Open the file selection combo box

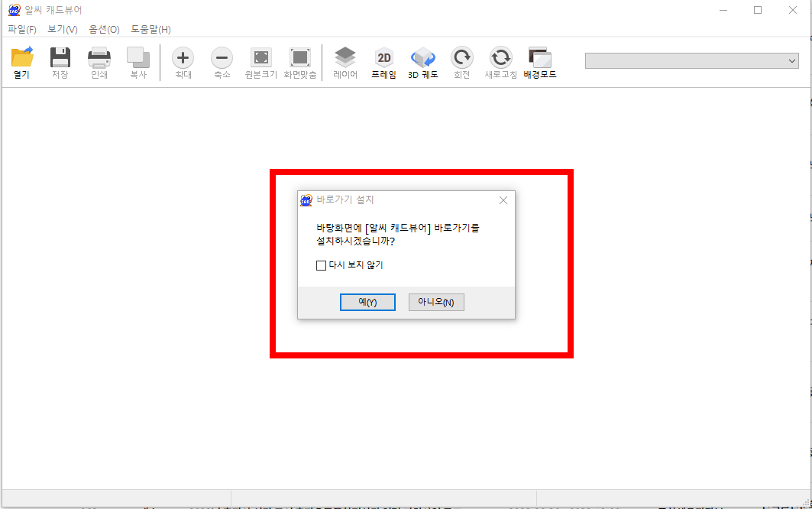[691, 59]
